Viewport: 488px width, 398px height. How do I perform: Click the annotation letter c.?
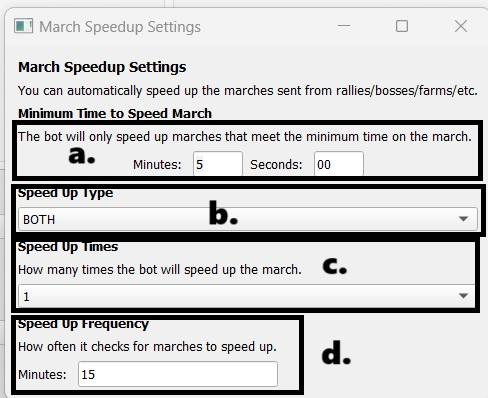[x=335, y=266]
